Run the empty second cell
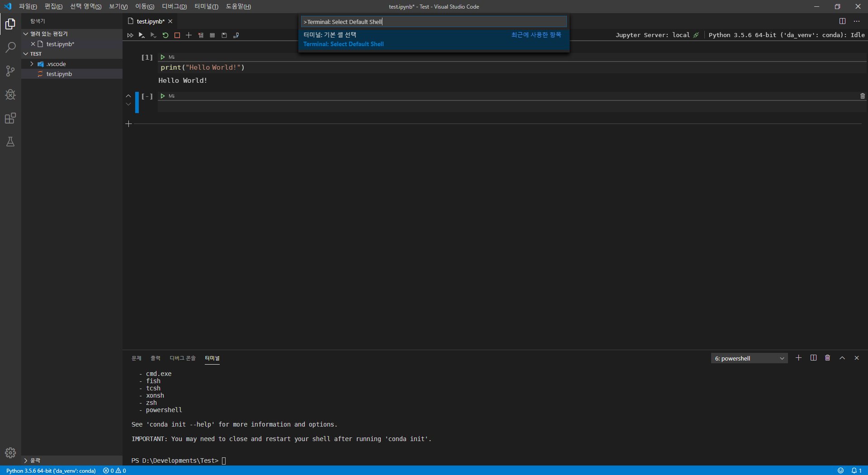The height and width of the screenshot is (475, 868). pos(163,96)
